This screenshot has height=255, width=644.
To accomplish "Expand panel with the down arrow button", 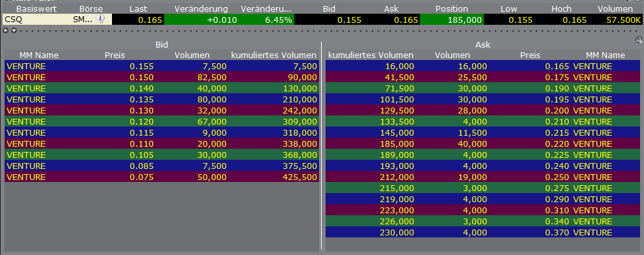I will click(14, 31).
